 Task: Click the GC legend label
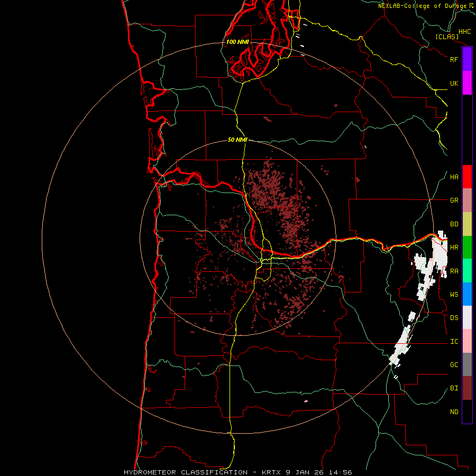(454, 365)
